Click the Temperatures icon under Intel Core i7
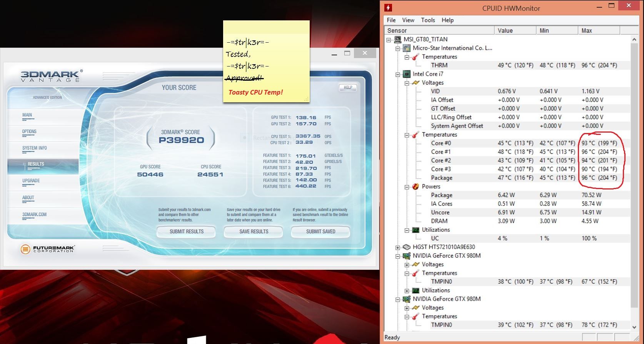Image resolution: width=644 pixels, height=344 pixels. pos(415,135)
